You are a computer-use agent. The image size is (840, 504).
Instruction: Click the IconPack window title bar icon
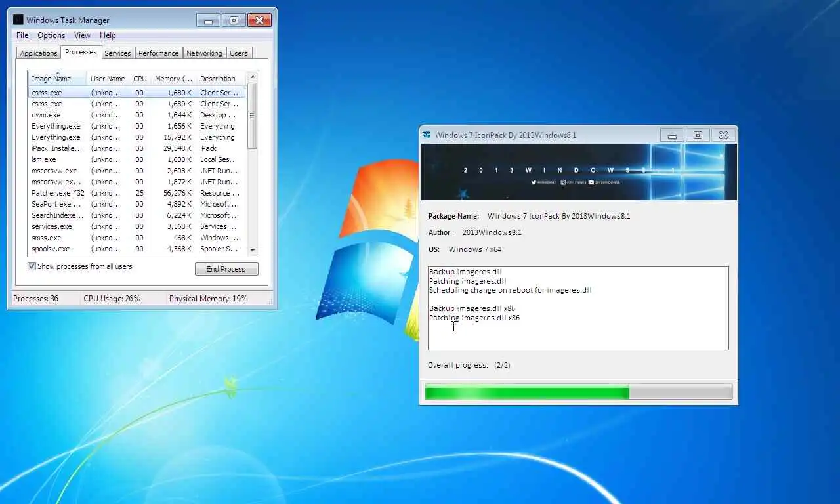click(427, 135)
